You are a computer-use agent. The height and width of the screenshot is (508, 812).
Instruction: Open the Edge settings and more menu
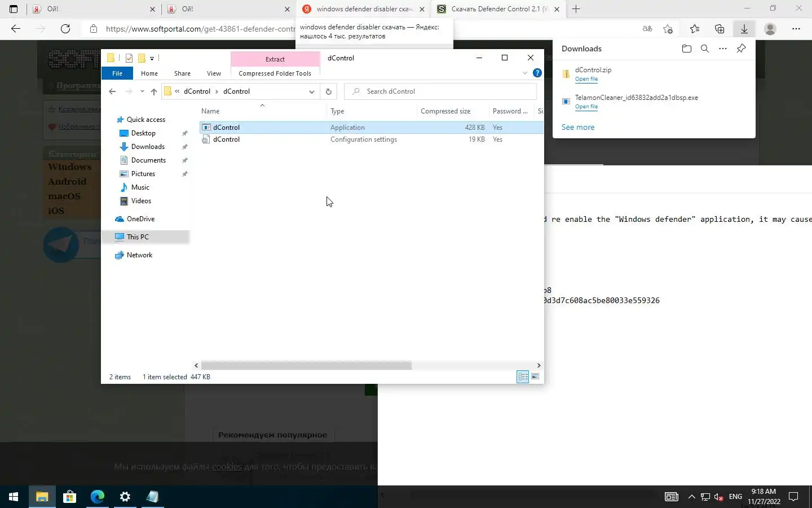pos(796,29)
